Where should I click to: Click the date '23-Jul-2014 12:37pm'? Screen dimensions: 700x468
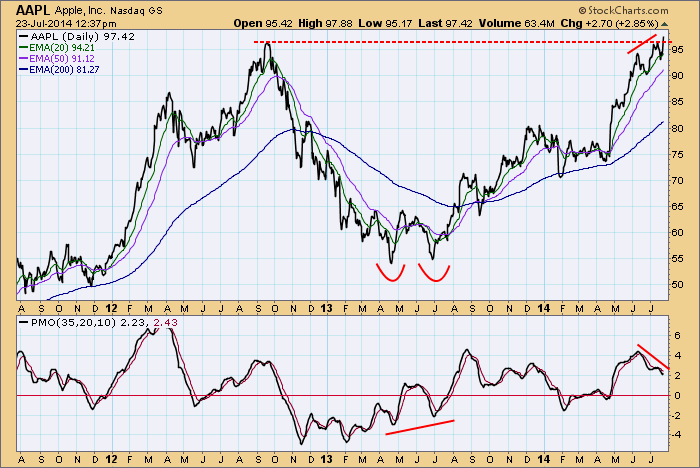[66, 24]
